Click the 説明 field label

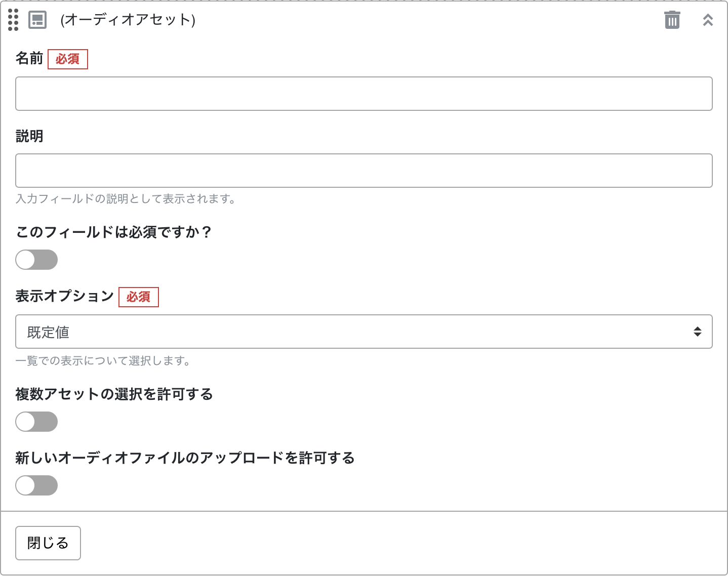[x=29, y=136]
